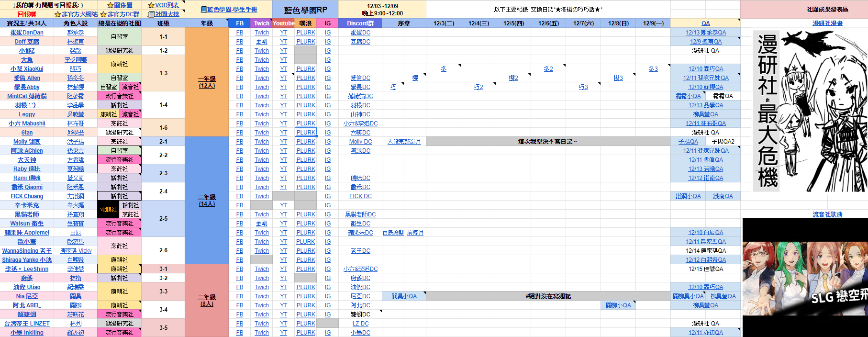Open the 櫻3 diary link
This screenshot has width=868, height=337.
tap(618, 78)
